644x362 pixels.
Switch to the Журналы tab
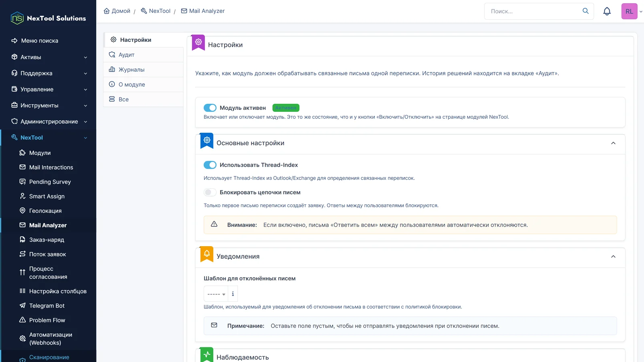(143, 70)
